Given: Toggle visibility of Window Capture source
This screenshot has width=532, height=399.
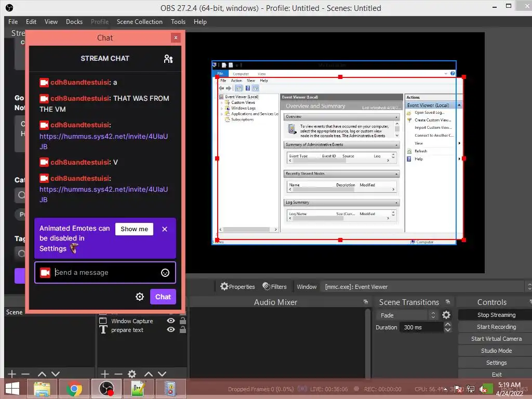Looking at the screenshot, I should point(170,321).
